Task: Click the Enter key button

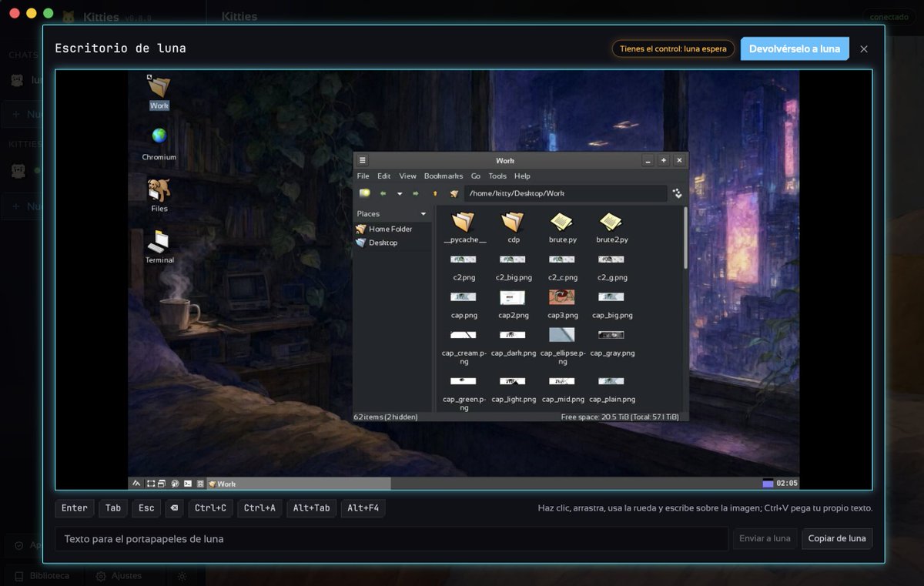Action: tap(75, 508)
